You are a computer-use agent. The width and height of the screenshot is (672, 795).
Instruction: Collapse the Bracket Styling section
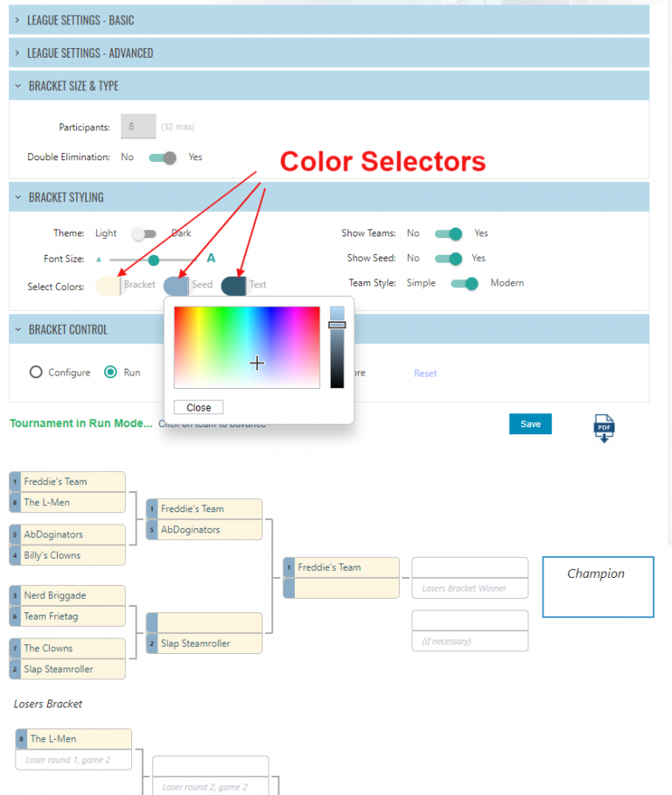(66, 198)
